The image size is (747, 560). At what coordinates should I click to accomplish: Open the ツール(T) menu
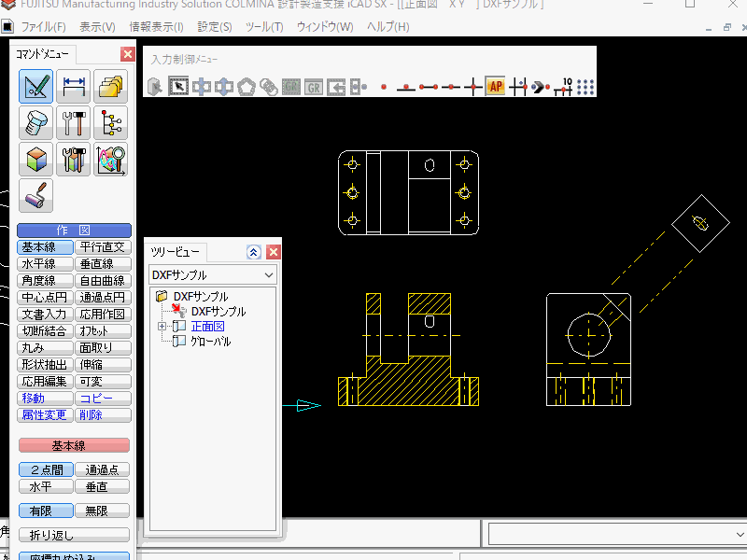coord(264,26)
